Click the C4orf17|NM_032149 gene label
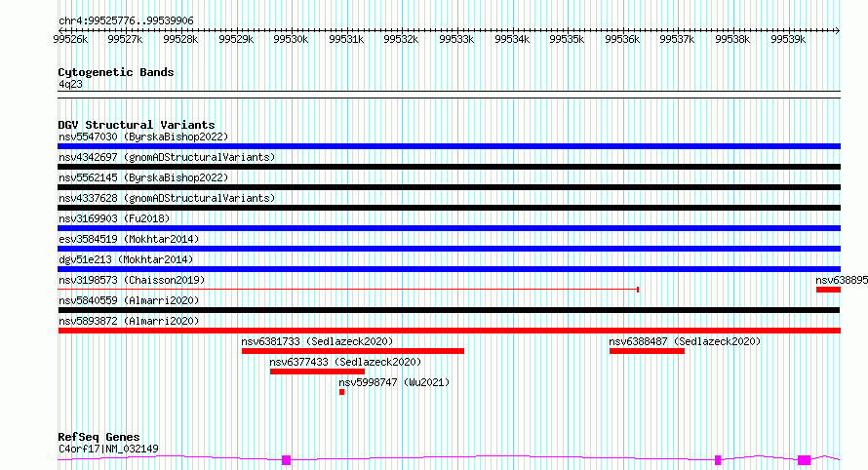868x470 pixels. (108, 449)
